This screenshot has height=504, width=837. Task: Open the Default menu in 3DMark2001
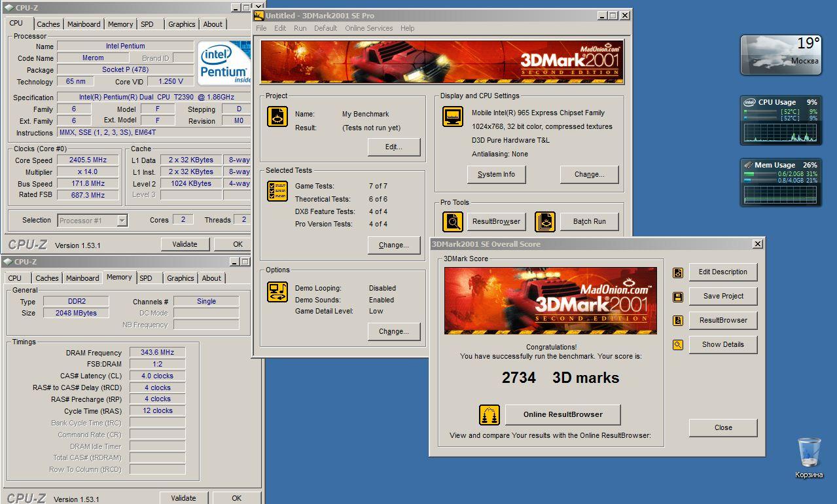coord(325,28)
